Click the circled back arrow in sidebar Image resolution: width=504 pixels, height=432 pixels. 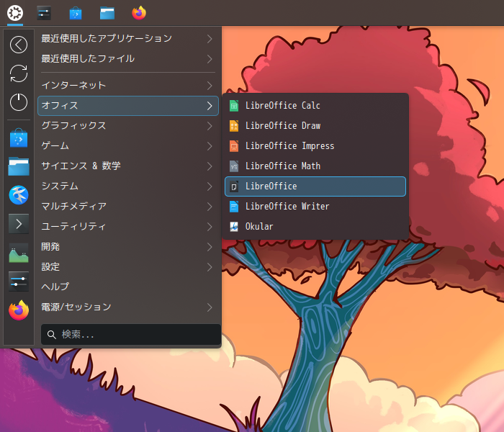19,45
